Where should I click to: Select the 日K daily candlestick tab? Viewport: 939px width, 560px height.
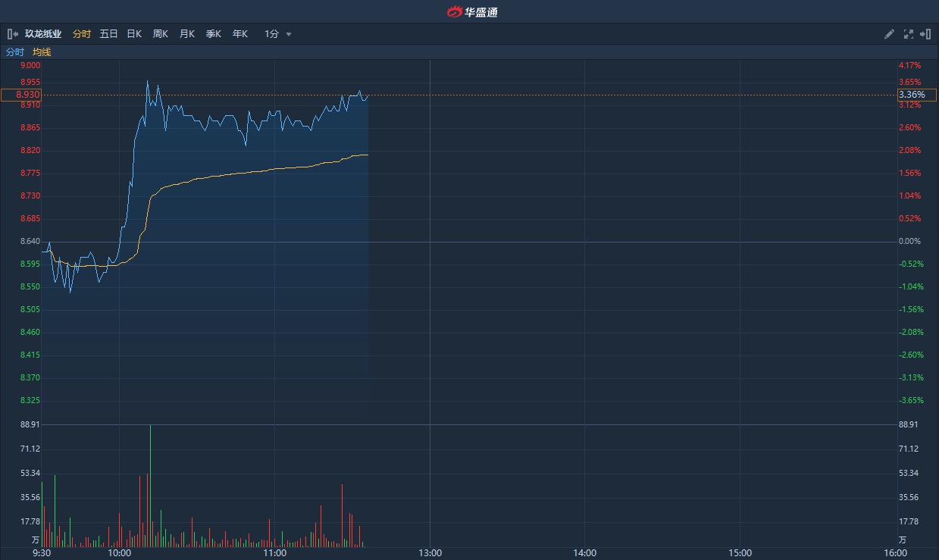[134, 34]
